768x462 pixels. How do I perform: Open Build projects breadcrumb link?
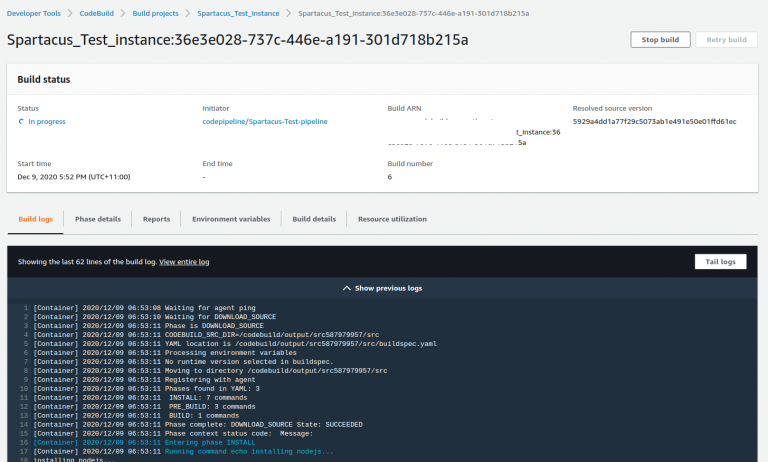[158, 12]
